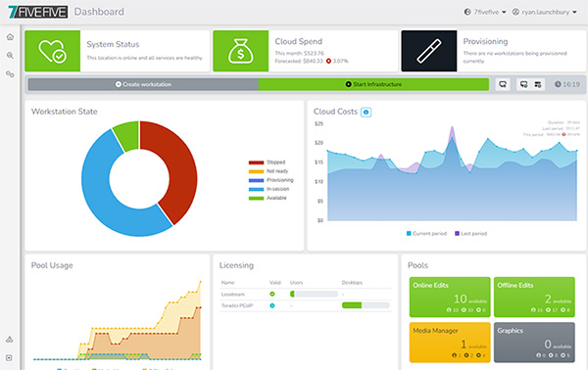This screenshot has height=370, width=588.
Task: Click the user avatar icon beside ryan.launchbury
Action: tap(515, 12)
